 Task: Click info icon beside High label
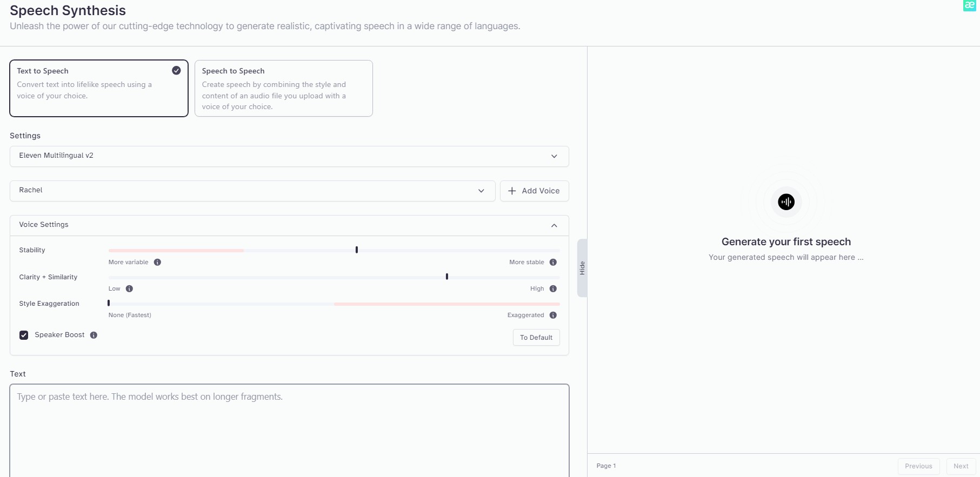point(553,289)
